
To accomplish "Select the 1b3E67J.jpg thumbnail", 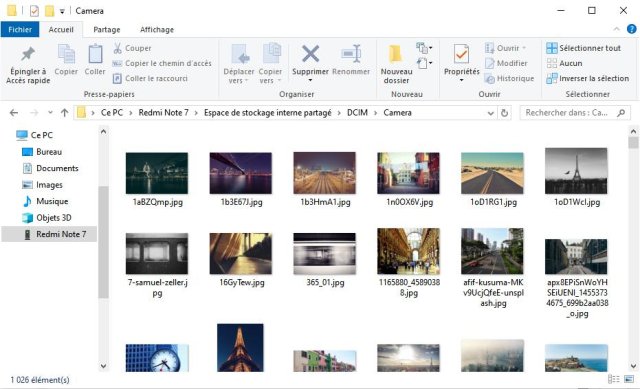I will point(241,173).
